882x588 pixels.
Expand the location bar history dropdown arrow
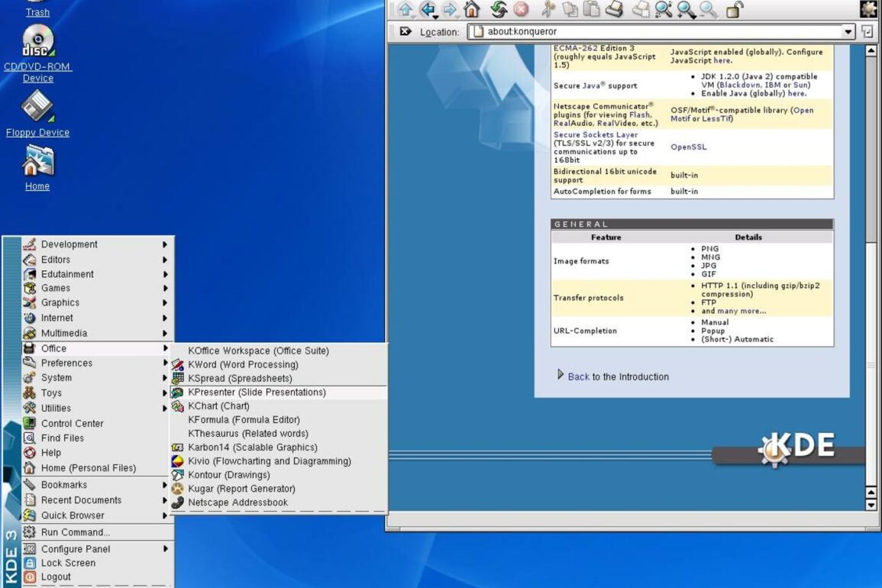pos(848,32)
